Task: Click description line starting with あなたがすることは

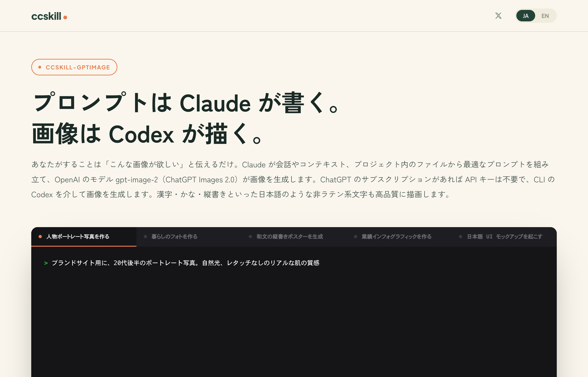Action: [290, 164]
